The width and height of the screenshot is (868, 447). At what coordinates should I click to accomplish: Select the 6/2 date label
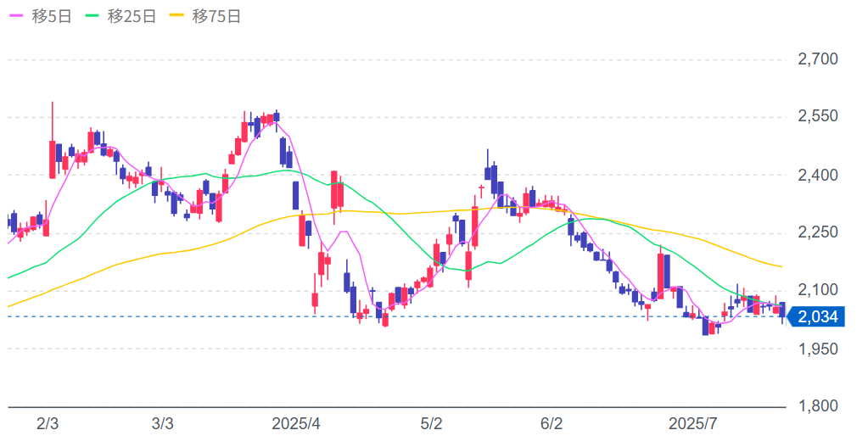pyautogui.click(x=552, y=423)
